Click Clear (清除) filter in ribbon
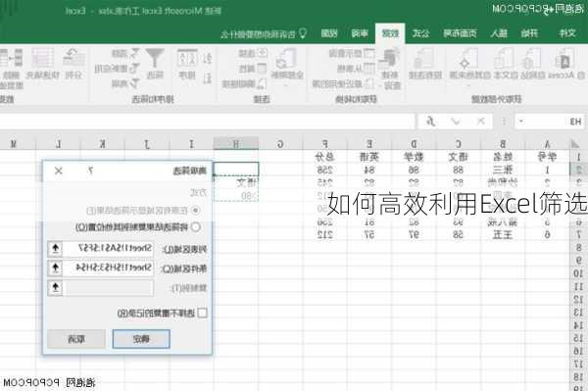 point(125,53)
